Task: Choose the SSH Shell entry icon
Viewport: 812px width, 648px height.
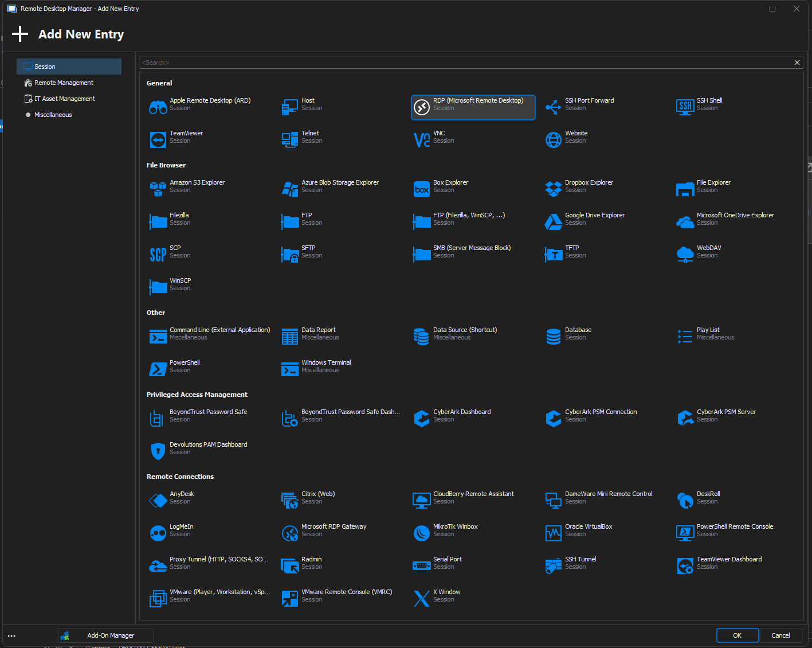Action: click(685, 107)
